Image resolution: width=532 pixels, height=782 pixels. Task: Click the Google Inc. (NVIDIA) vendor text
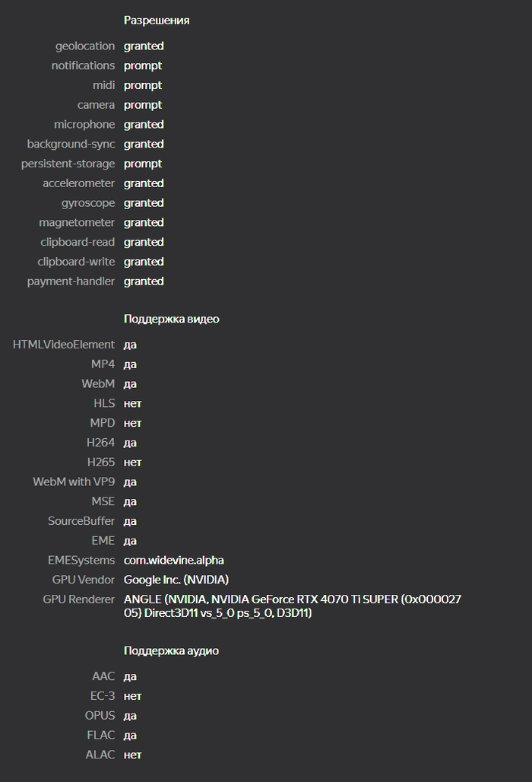tap(176, 580)
